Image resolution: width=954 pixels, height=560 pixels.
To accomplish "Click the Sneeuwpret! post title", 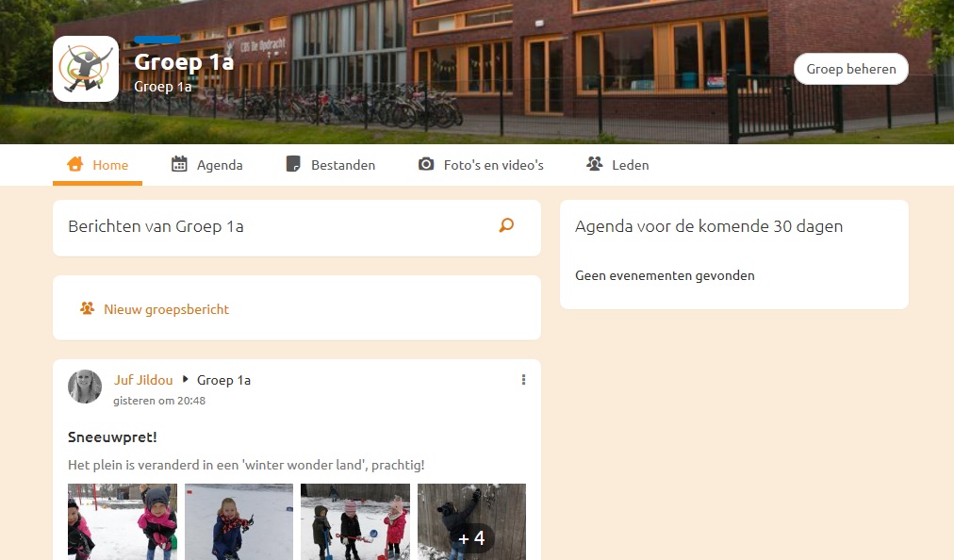I will pos(112,437).
